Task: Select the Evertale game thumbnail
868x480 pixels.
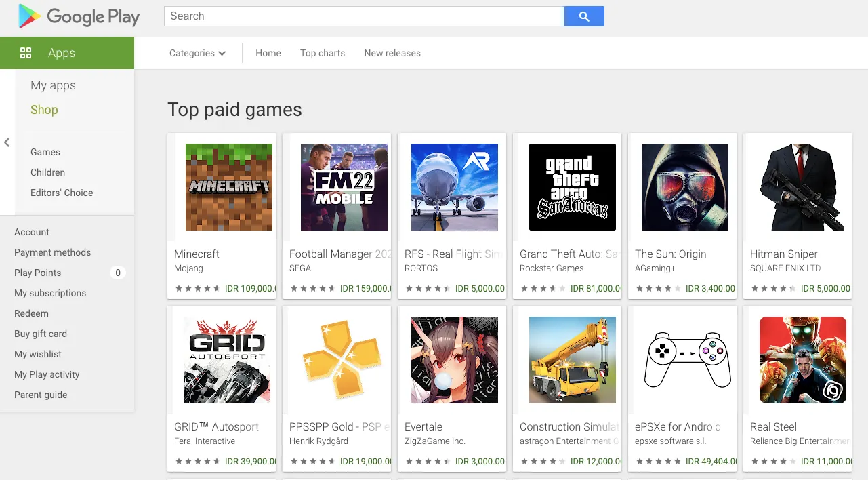Action: pyautogui.click(x=455, y=360)
